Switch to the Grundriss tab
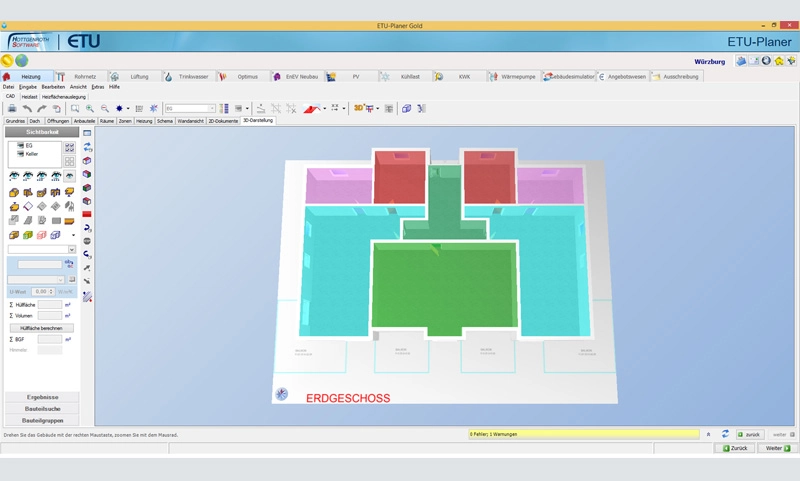The width and height of the screenshot is (800, 481). (15, 121)
